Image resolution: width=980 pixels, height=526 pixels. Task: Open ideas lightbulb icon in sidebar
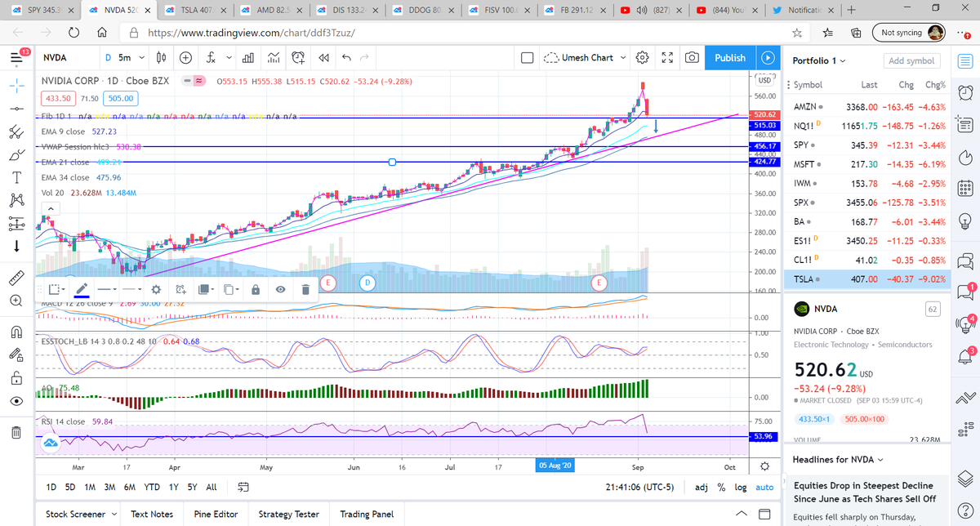(x=964, y=221)
